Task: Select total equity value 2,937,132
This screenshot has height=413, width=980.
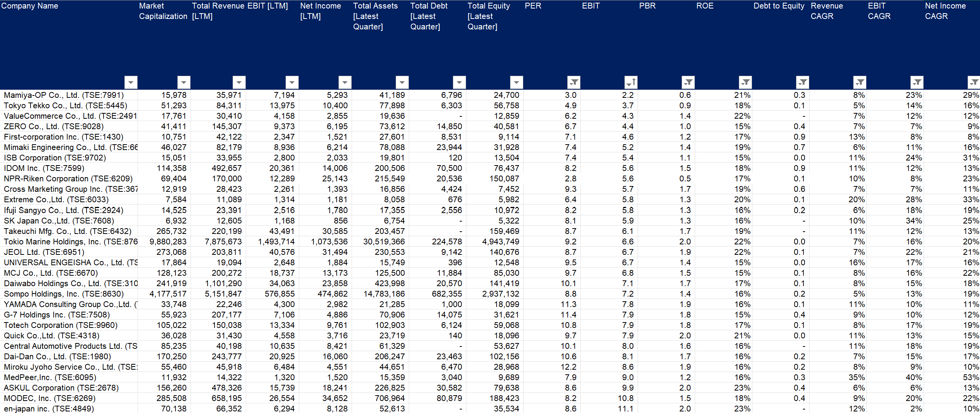Action: pyautogui.click(x=501, y=294)
